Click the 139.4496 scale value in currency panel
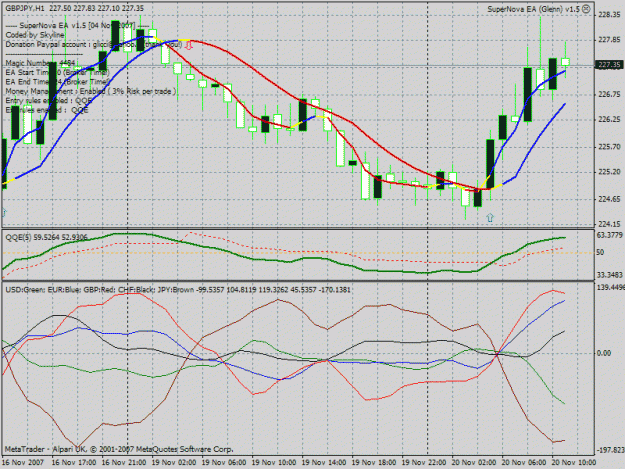This screenshot has height=469, width=625. tap(611, 287)
